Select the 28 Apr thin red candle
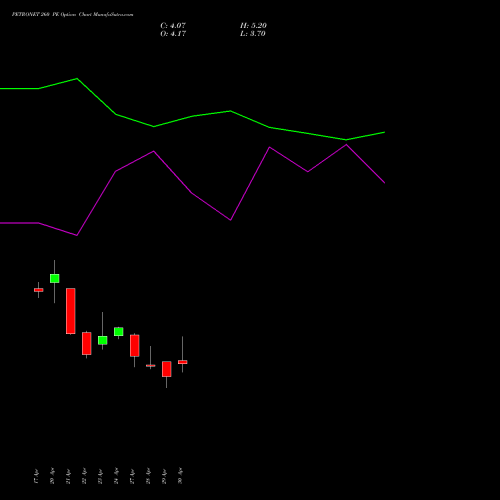This screenshot has width=500, height=500. click(x=151, y=366)
